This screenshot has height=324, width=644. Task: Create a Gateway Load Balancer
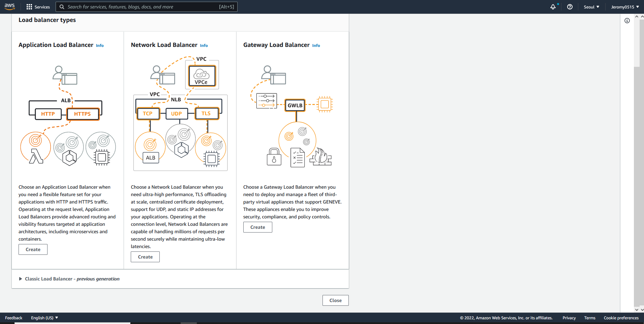(x=258, y=227)
